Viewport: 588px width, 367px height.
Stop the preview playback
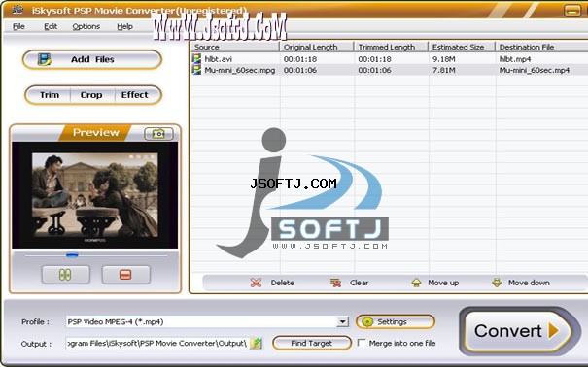tap(126, 275)
